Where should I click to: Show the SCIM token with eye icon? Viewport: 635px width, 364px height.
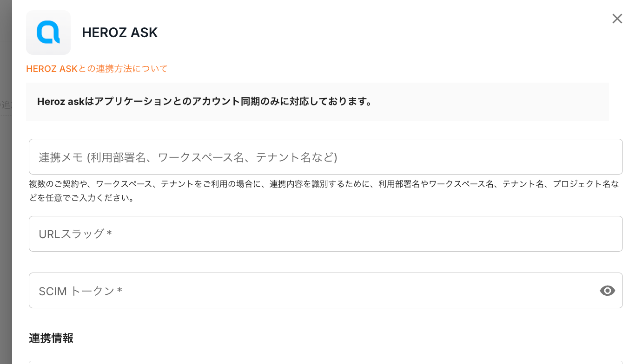click(x=607, y=291)
